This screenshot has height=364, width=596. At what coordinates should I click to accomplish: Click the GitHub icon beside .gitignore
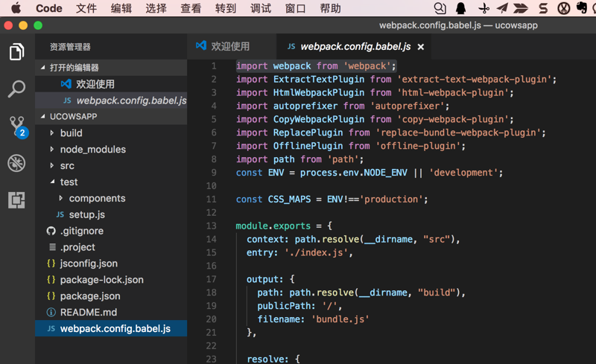click(51, 231)
